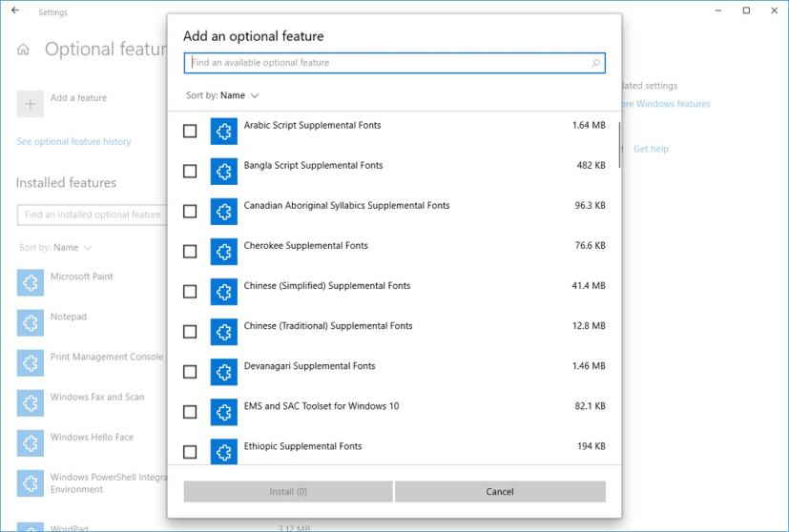This screenshot has height=532, width=789.
Task: Click the Chinese (Simplified) Supplemental Fonts icon
Action: coord(224,292)
